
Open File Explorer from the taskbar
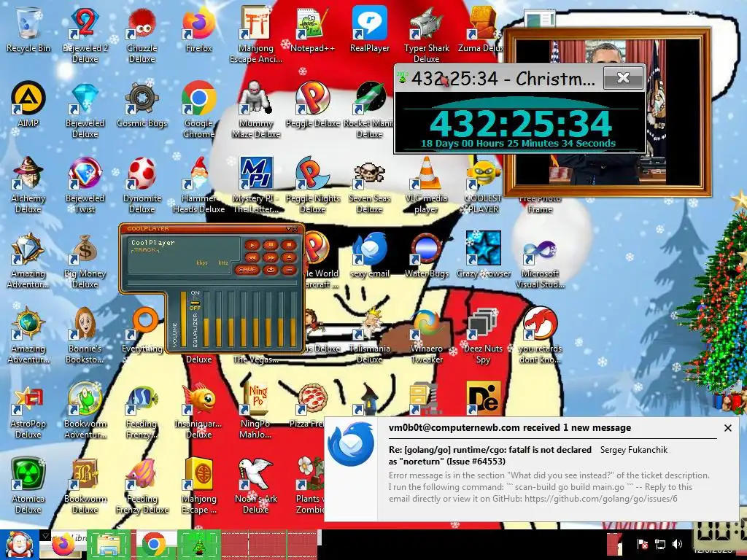tap(109, 545)
